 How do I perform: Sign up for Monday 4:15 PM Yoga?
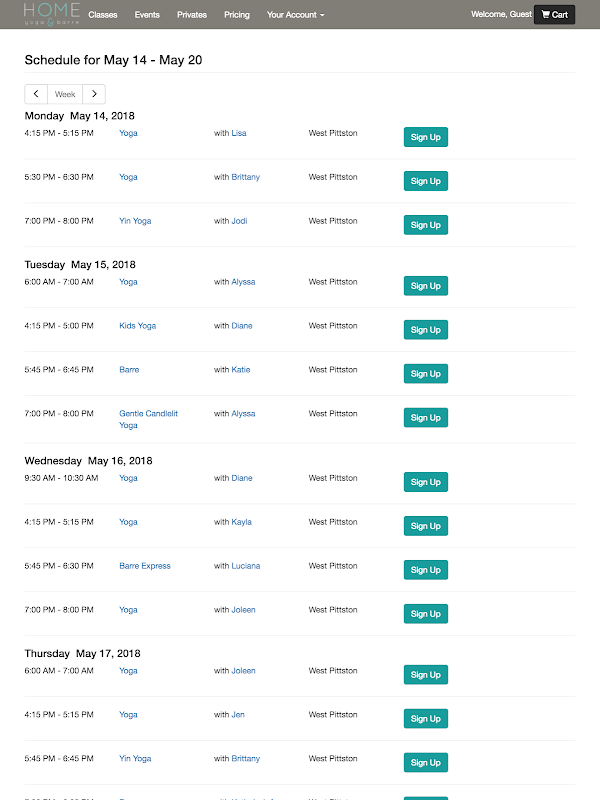tap(425, 137)
